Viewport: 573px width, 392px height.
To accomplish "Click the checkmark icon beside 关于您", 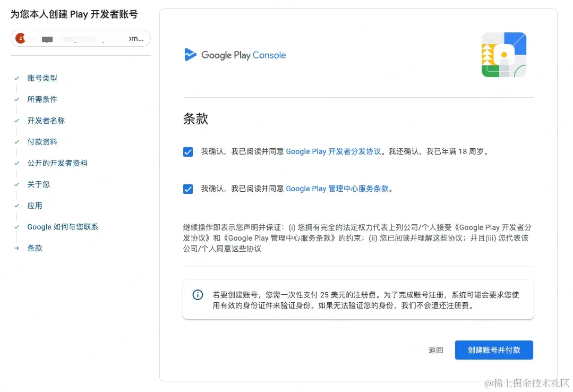I will point(17,184).
